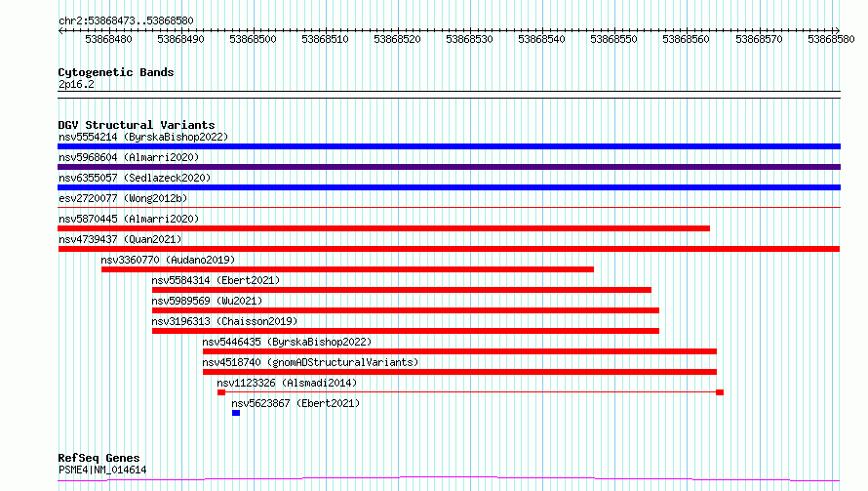Click the left red end block of nsv1123326
This screenshot has width=868, height=491.
pyautogui.click(x=221, y=392)
